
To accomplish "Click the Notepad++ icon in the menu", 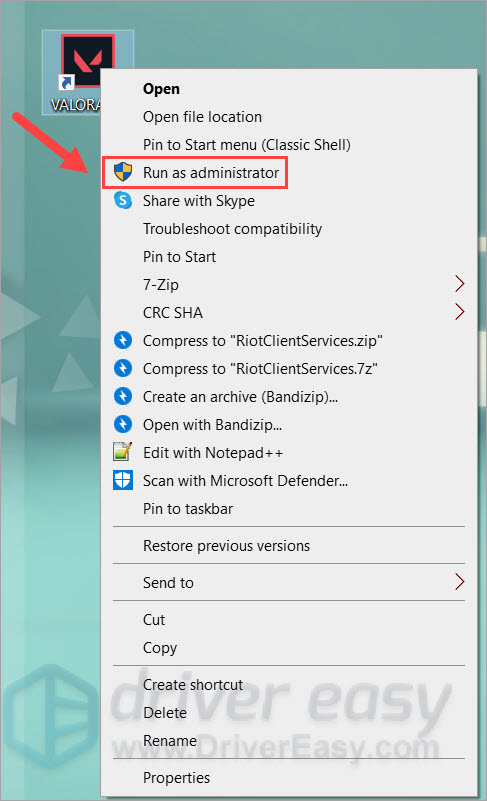I will (x=123, y=452).
